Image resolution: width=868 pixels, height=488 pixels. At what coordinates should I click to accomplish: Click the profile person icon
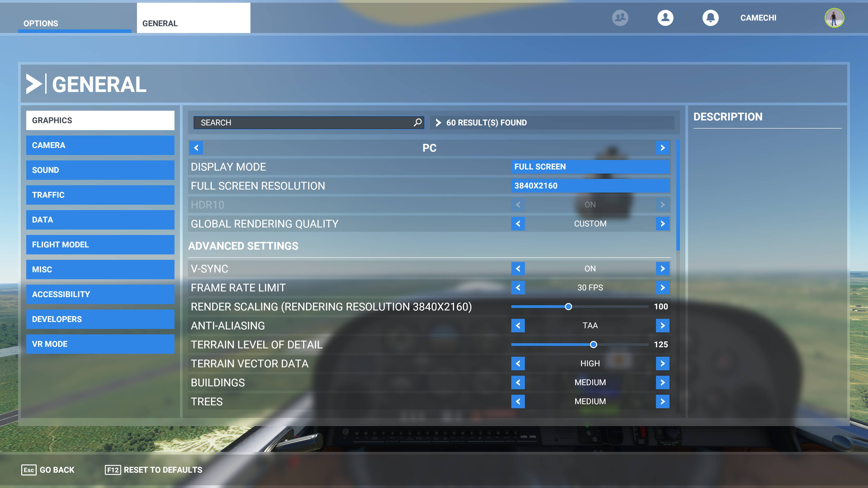tap(665, 18)
